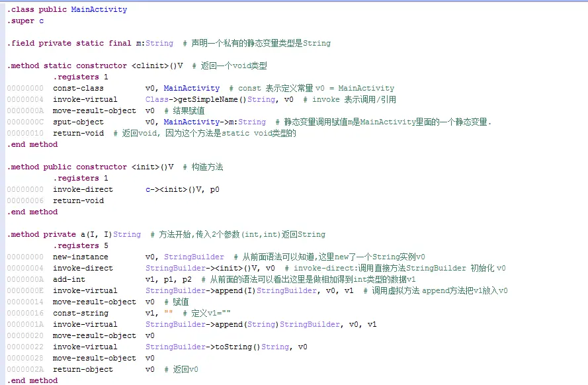Click '.end method' after the clinit method
The image size is (588, 385).
32,144
